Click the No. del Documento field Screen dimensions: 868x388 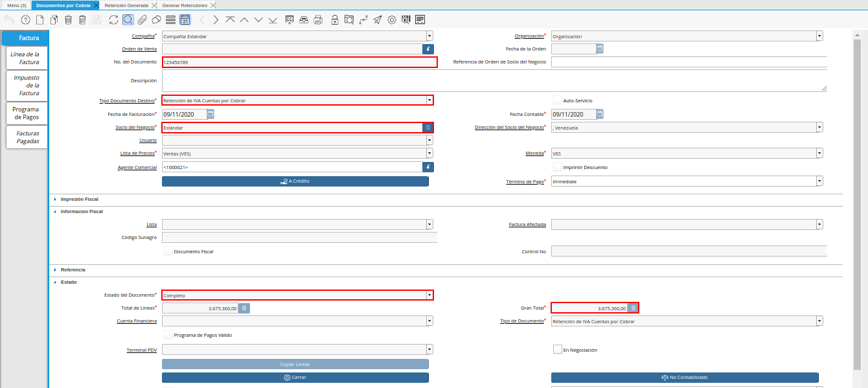point(299,62)
